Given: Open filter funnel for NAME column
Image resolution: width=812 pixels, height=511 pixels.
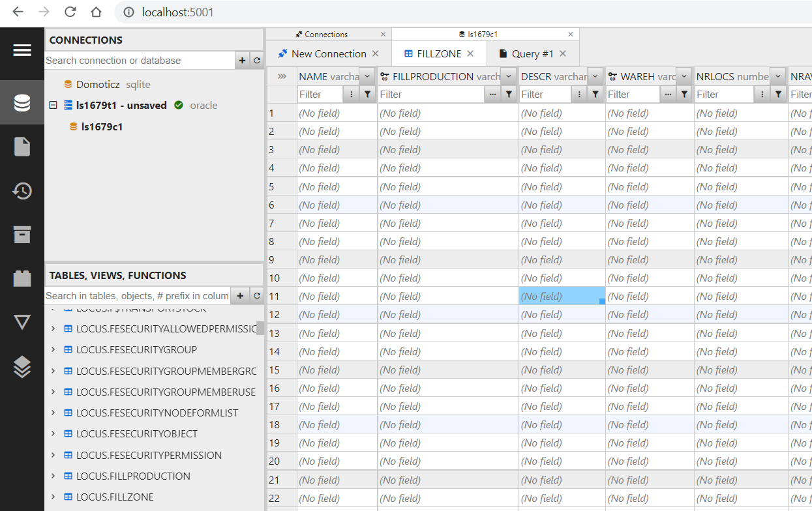Looking at the screenshot, I should [366, 94].
